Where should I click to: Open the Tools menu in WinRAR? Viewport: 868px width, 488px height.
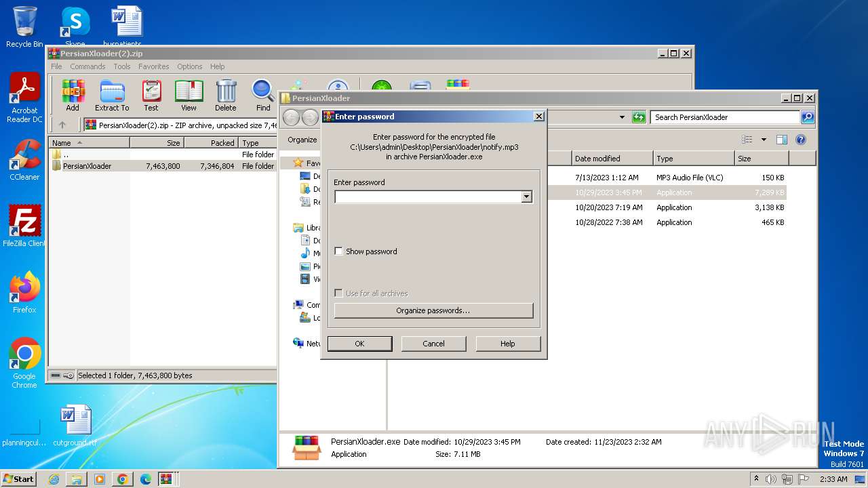tap(122, 66)
